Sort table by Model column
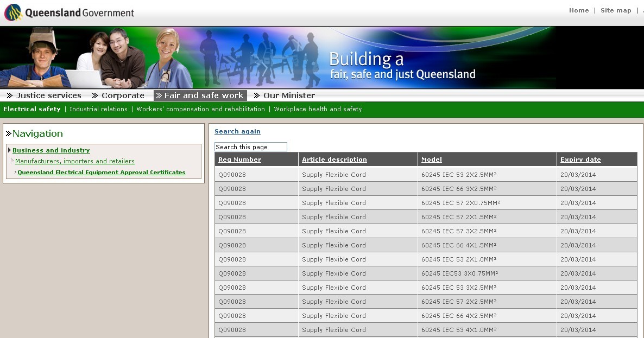The height and width of the screenshot is (338, 644). [431, 160]
